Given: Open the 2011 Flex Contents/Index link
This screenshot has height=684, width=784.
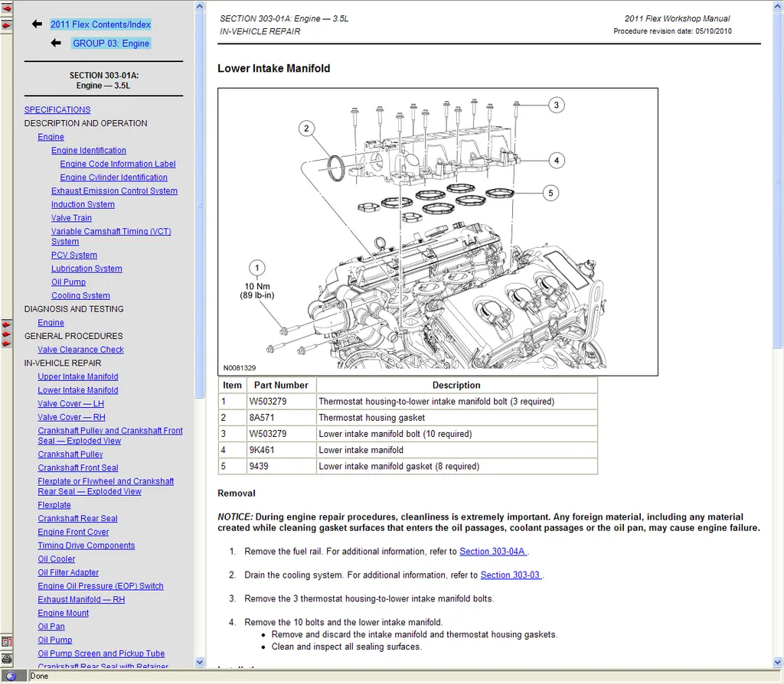Looking at the screenshot, I should (100, 24).
